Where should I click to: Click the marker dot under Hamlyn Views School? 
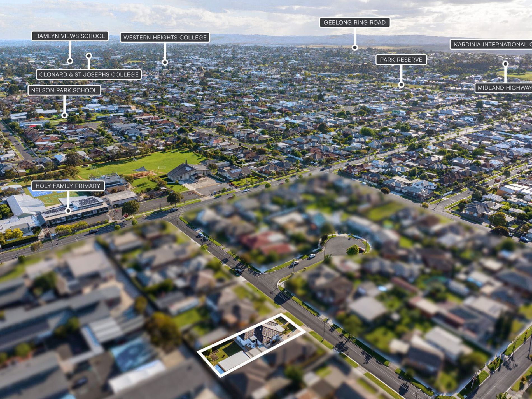point(70,61)
